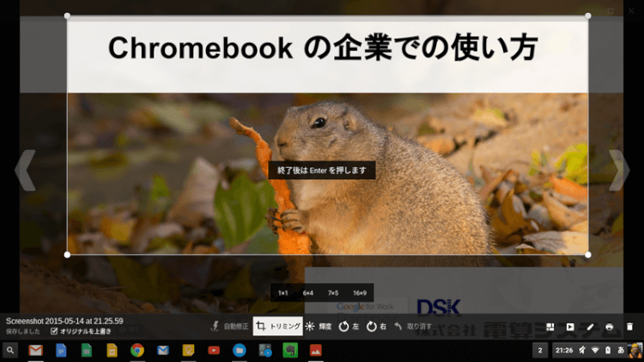Image resolution: width=644 pixels, height=362 pixels.
Task: Go to the previous image arrow
Action: pyautogui.click(x=25, y=170)
